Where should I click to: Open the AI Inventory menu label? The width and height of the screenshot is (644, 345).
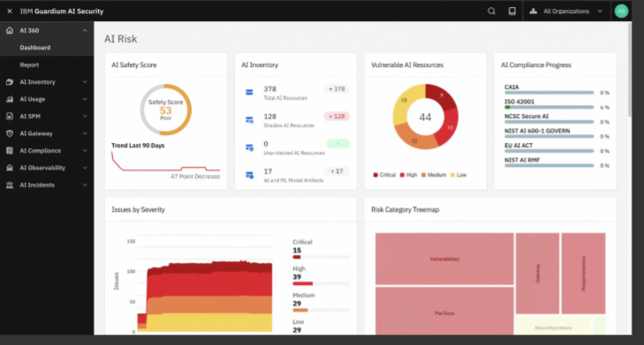(37, 82)
